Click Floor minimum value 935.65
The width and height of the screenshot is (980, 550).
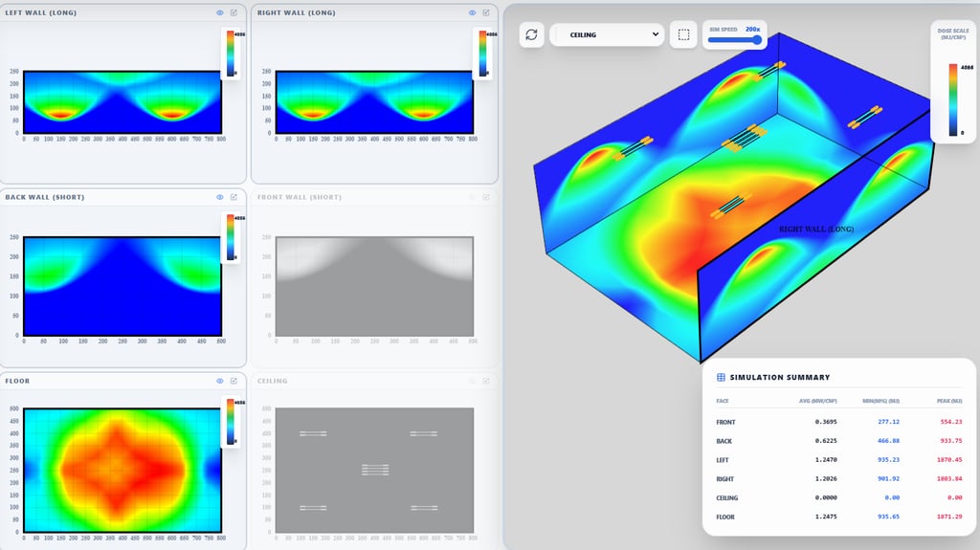coord(888,517)
